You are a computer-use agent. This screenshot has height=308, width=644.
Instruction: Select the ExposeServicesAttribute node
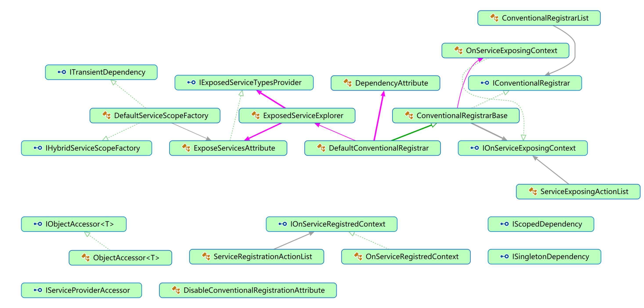click(234, 148)
